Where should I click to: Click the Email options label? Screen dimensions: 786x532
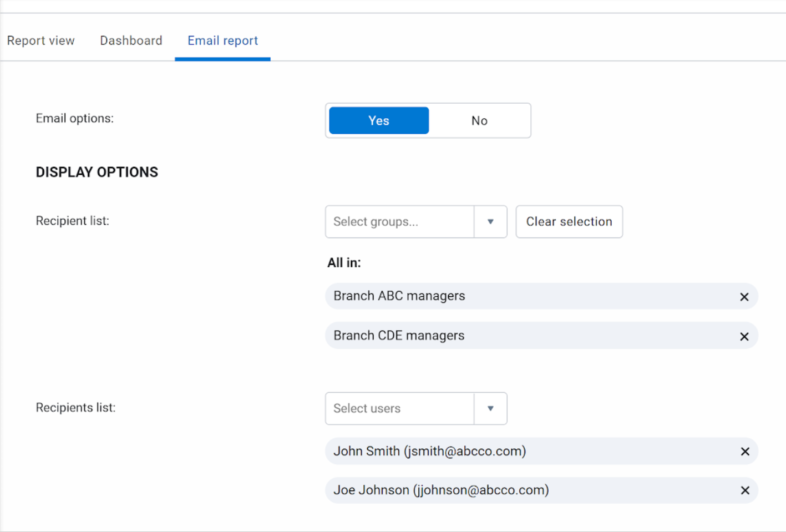pyautogui.click(x=75, y=119)
